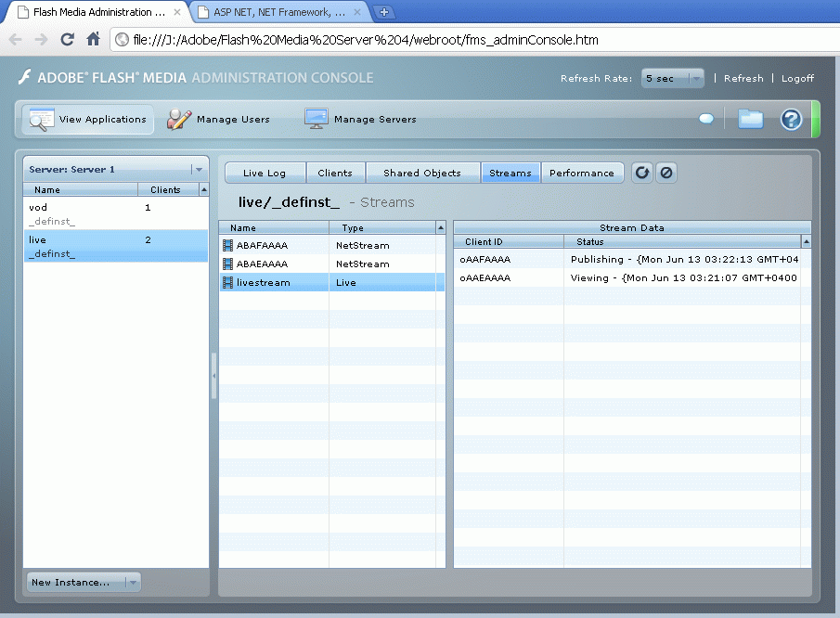Screen dimensions: 840x618
Task: Go back with browser back arrow
Action: [x=16, y=40]
